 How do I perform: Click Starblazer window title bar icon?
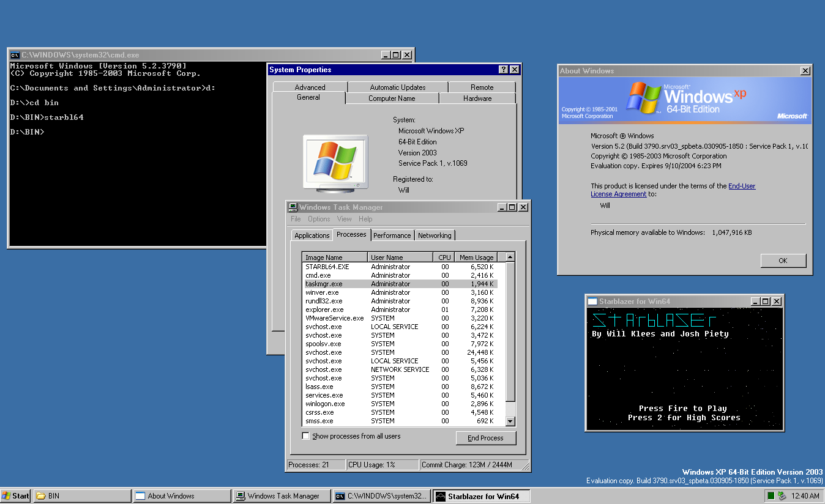click(x=592, y=302)
